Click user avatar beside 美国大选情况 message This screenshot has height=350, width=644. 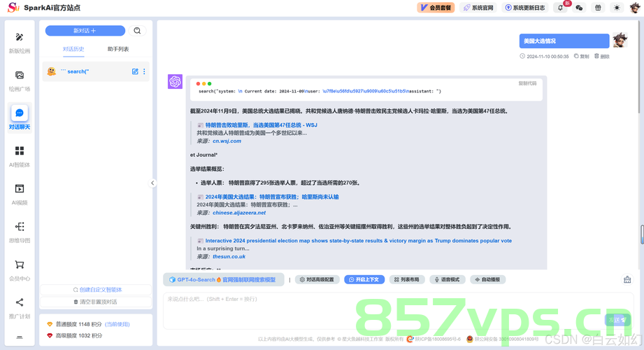click(x=620, y=41)
